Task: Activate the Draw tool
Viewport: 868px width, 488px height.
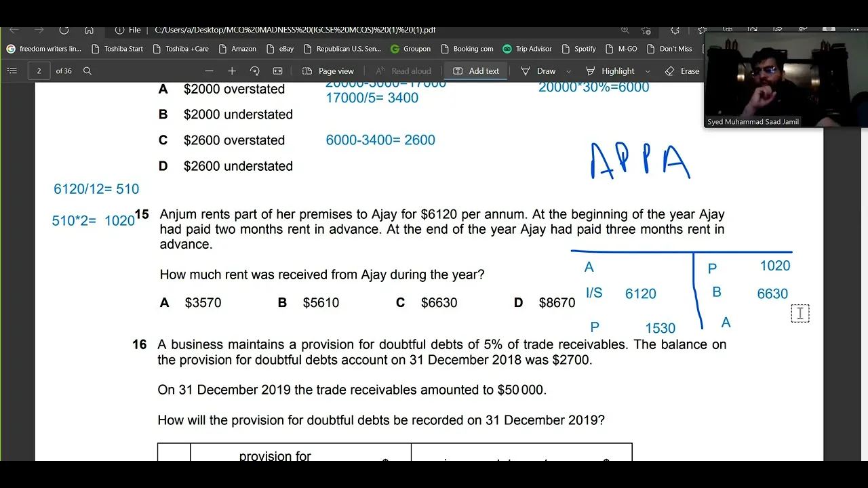Action: click(x=538, y=70)
